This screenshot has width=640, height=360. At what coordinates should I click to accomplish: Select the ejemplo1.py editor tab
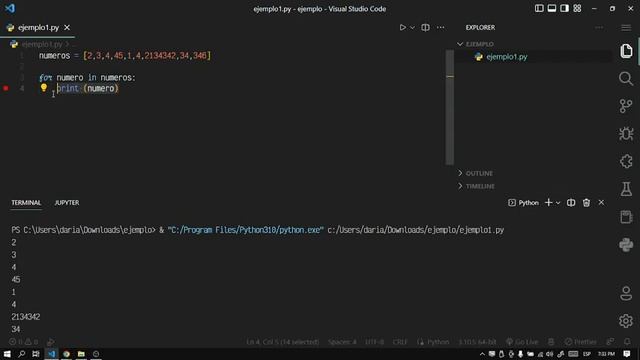pos(38,27)
